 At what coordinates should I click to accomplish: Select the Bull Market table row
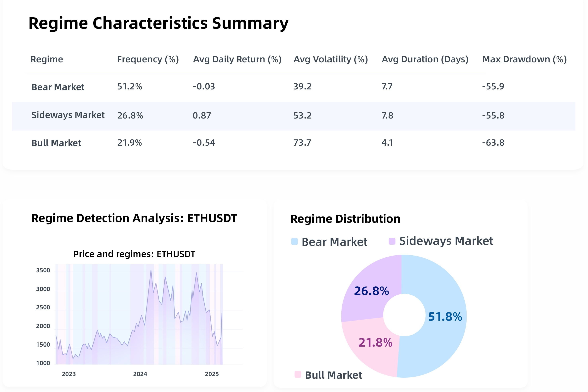coord(293,143)
